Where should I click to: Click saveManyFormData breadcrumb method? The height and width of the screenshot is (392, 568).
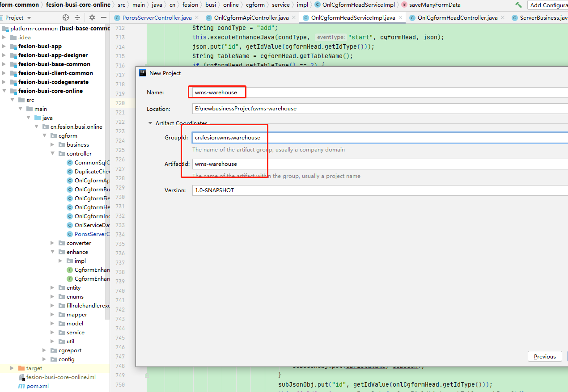tap(435, 4)
